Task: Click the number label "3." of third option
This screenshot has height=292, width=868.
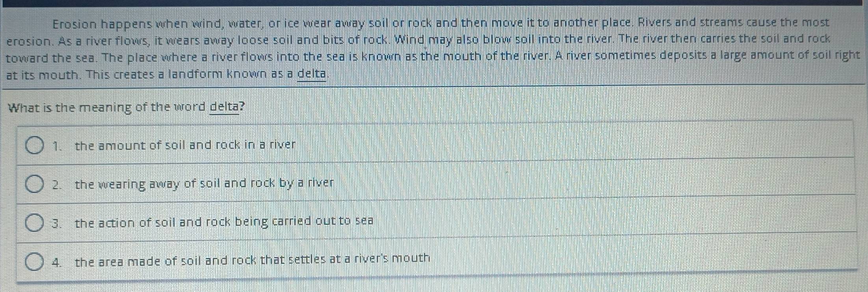Action: tap(57, 224)
